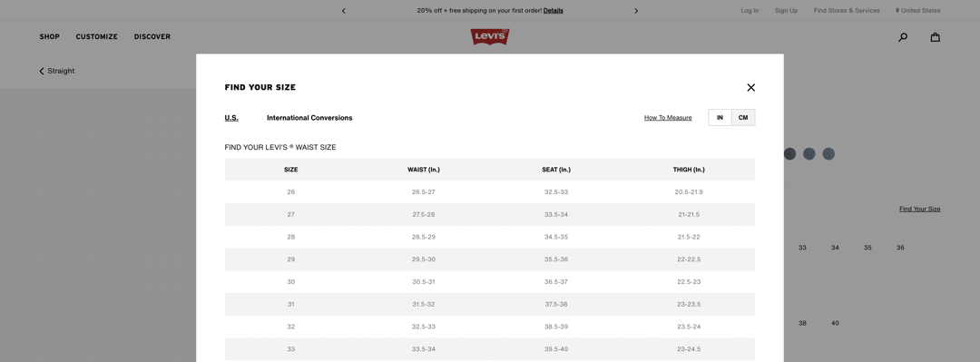980x362 pixels.
Task: Click waist value 32.5-33
Action: point(424,327)
